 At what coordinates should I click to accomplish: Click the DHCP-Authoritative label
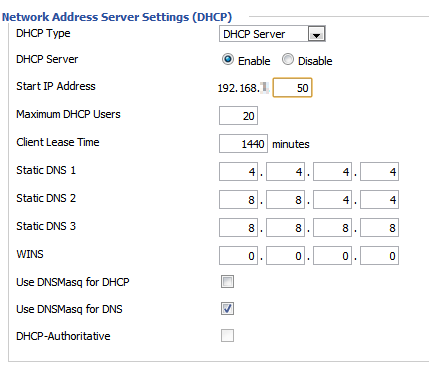pyautogui.click(x=63, y=336)
